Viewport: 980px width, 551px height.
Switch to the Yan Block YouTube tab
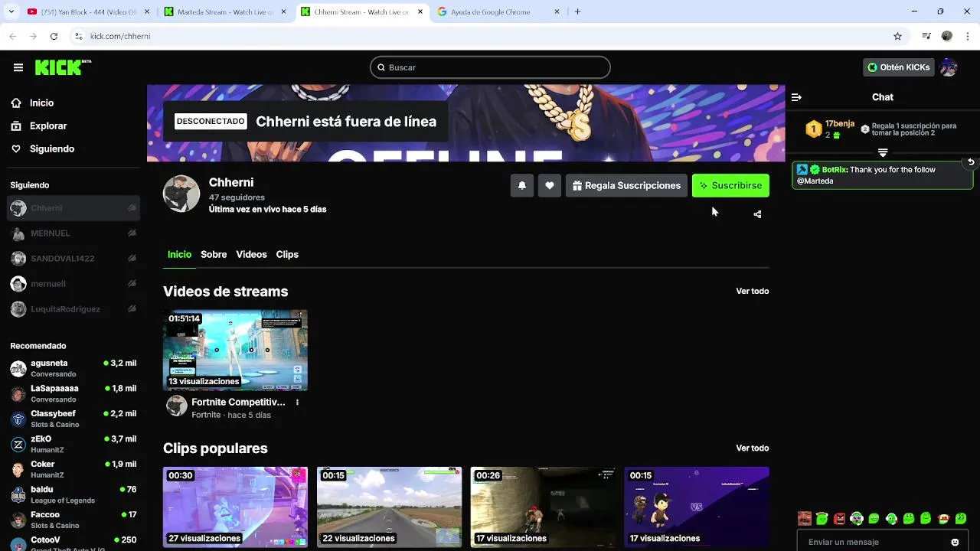(88, 11)
